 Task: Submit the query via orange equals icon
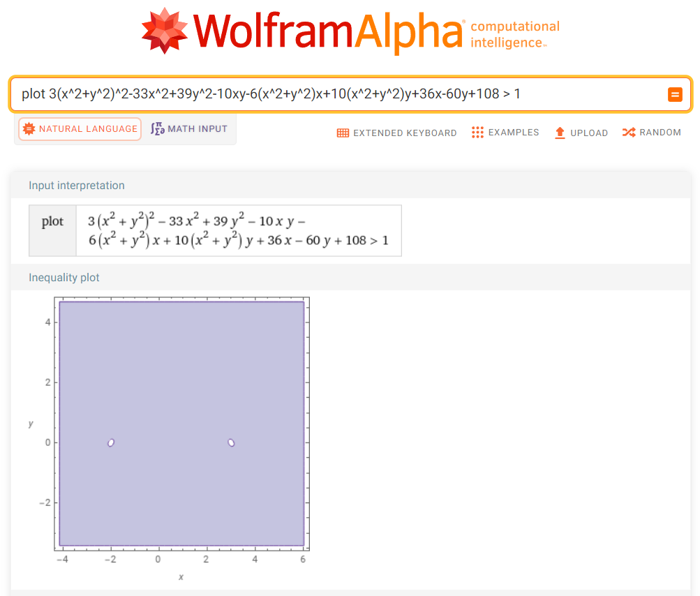[x=675, y=94]
